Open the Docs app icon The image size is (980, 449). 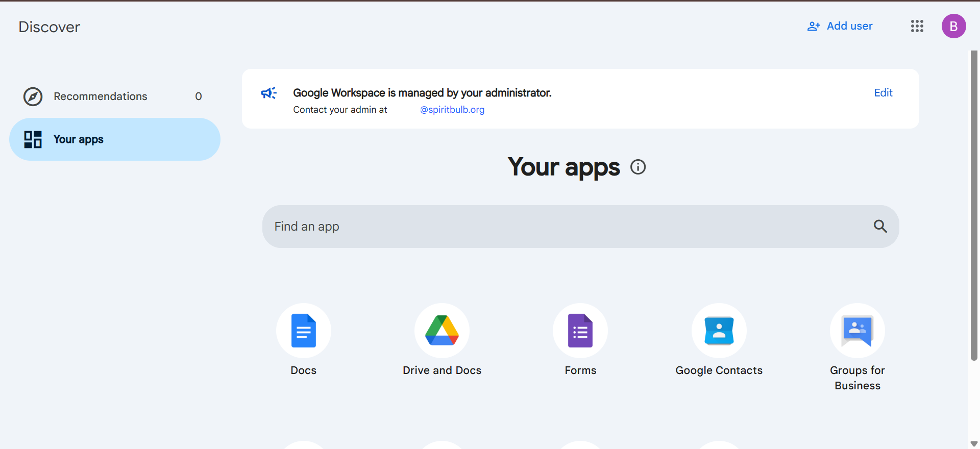[303, 331]
